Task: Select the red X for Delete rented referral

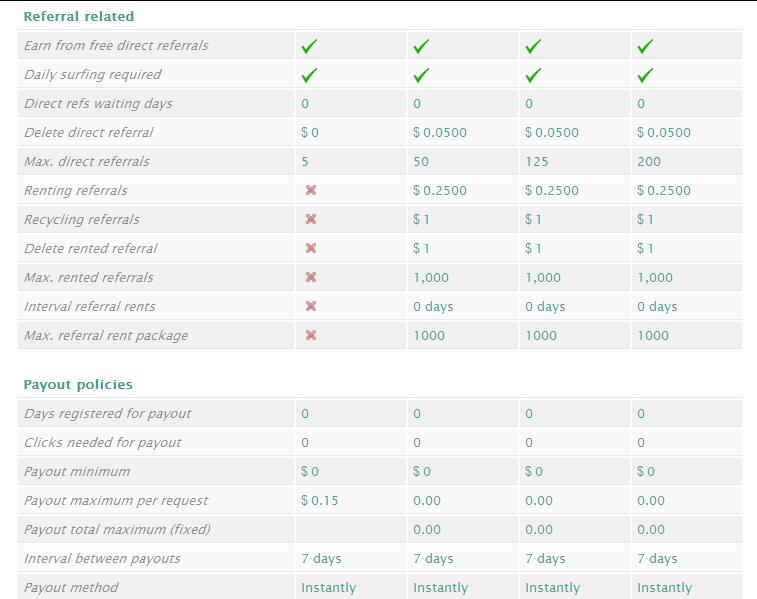Action: 311,248
